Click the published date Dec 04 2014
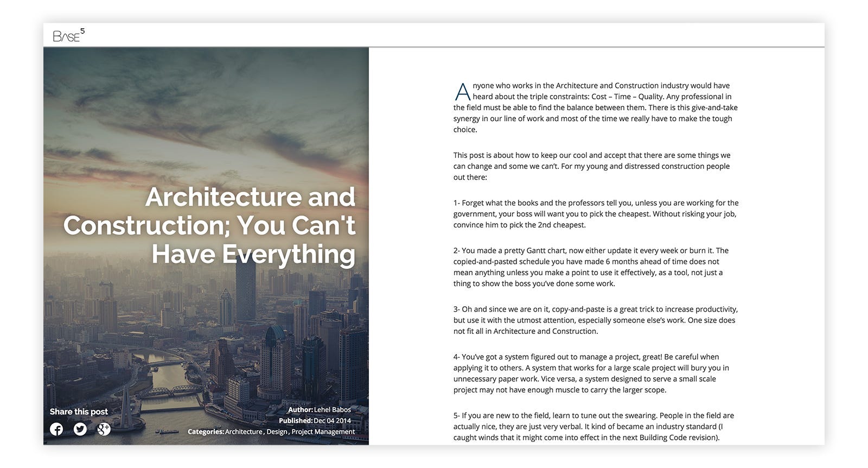868x468 pixels. (332, 421)
